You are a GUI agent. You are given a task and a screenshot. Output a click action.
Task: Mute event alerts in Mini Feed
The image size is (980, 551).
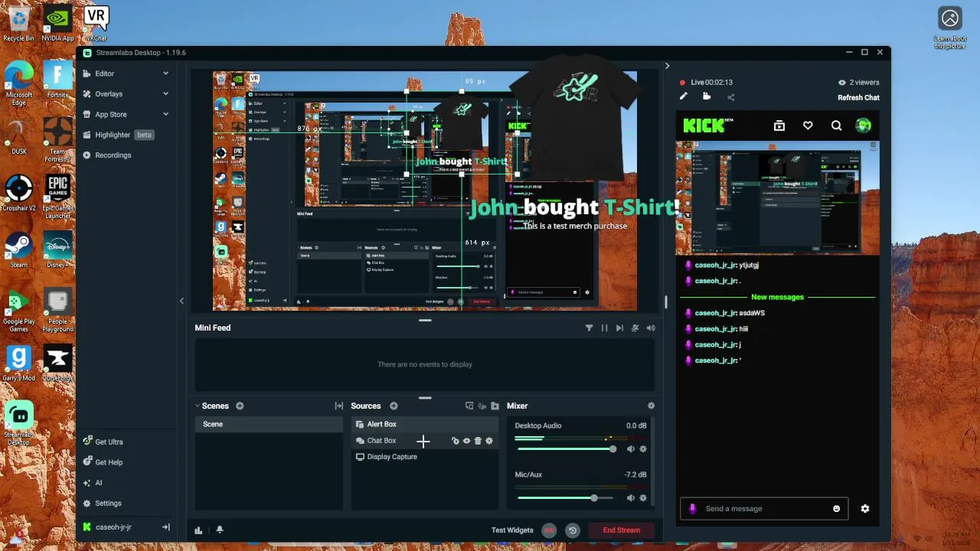pyautogui.click(x=635, y=328)
